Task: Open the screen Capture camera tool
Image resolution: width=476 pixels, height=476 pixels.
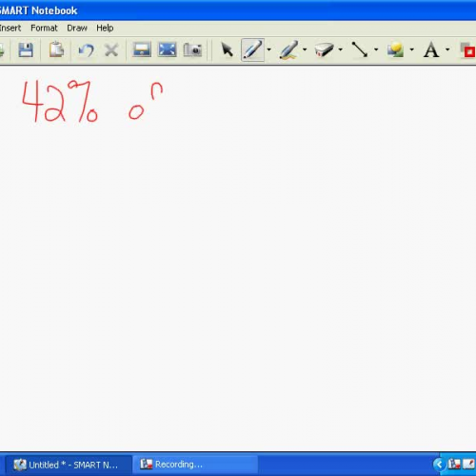Action: tap(192, 50)
